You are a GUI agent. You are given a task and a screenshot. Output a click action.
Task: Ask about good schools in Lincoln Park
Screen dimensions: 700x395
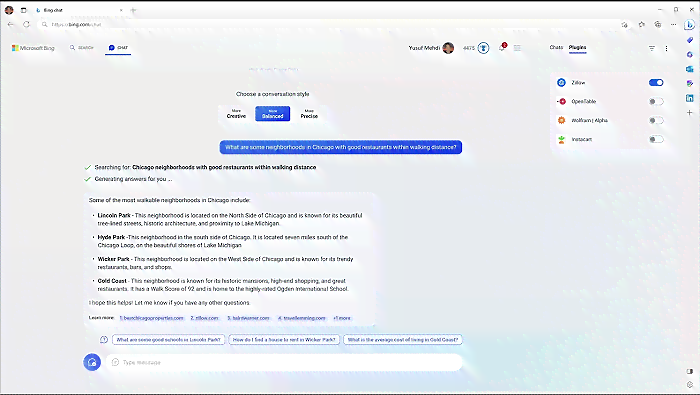(168, 340)
